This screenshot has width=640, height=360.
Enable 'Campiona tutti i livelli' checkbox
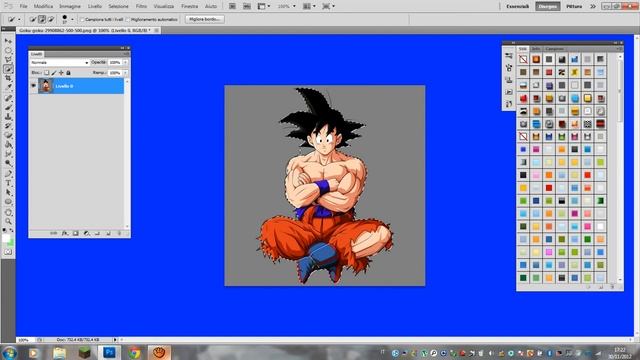82,20
